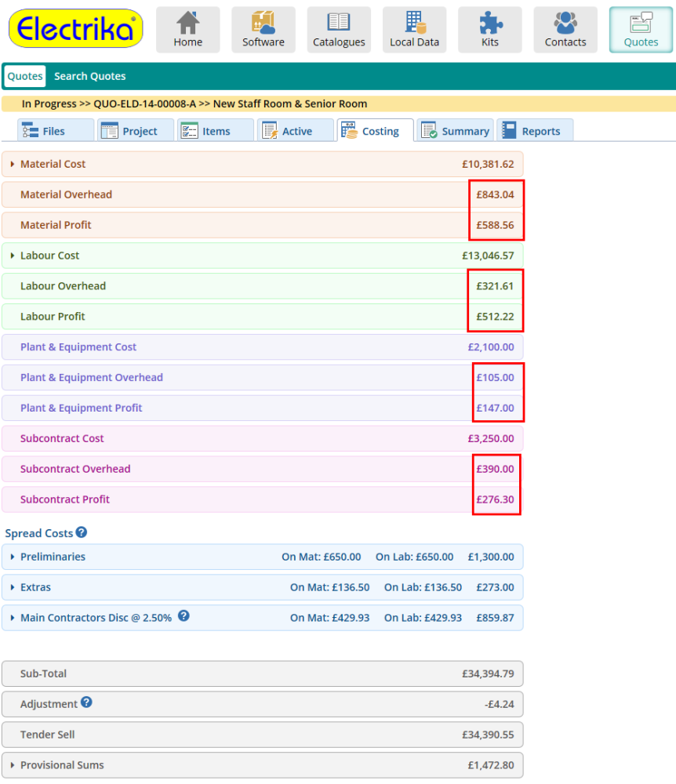The width and height of the screenshot is (676, 784).
Task: Expand the Labour Cost breakdown
Action: 12,255
